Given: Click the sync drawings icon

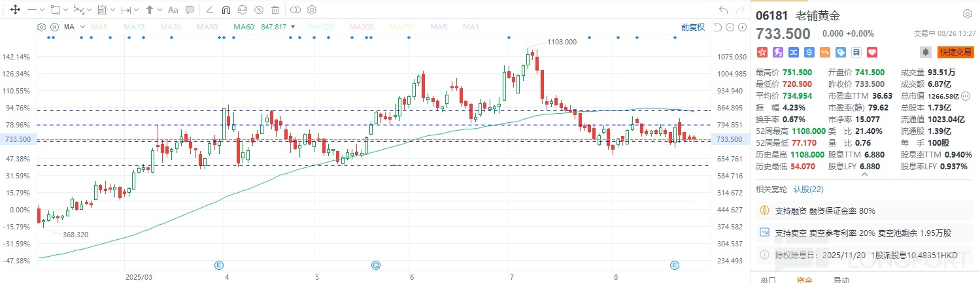Looking at the screenshot, I should click(243, 10).
